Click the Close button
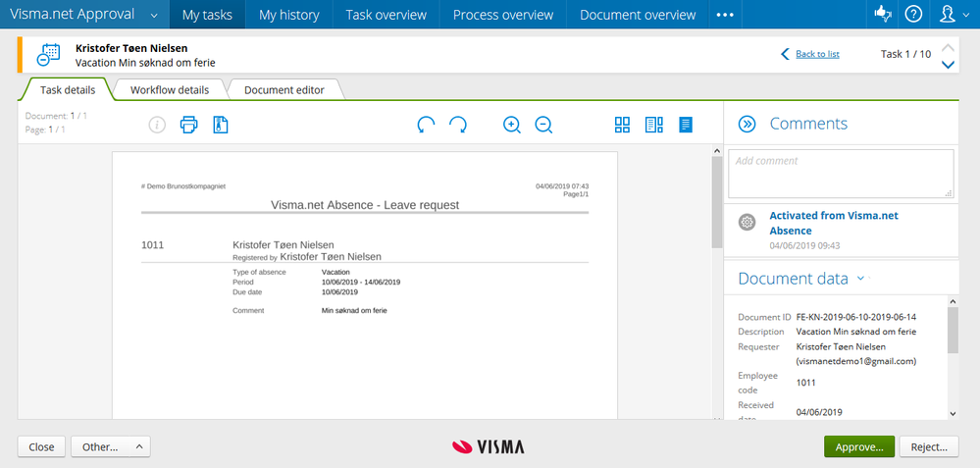The height and width of the screenshot is (468, 980). pyautogui.click(x=41, y=446)
